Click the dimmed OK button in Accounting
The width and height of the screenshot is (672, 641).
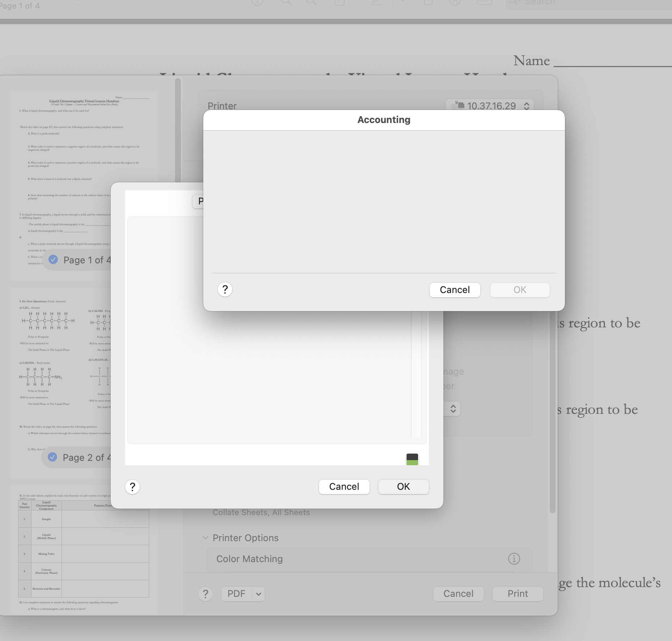click(x=520, y=290)
